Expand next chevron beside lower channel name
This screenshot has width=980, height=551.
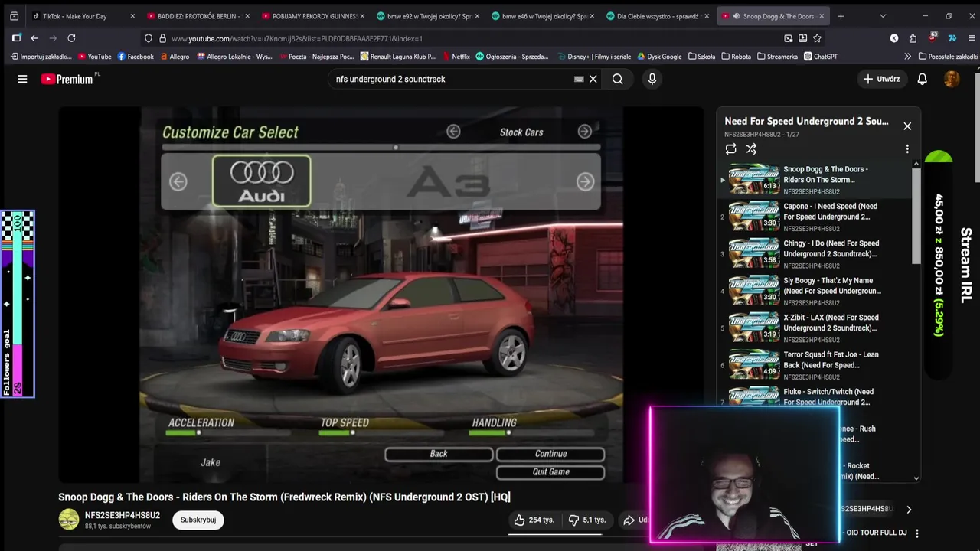pyautogui.click(x=909, y=509)
